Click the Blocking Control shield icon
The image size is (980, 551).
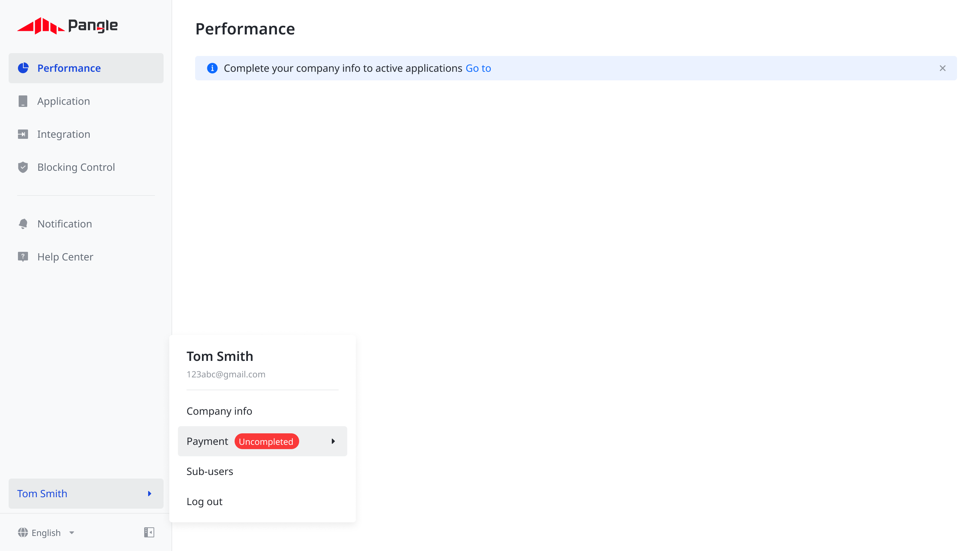pyautogui.click(x=23, y=168)
